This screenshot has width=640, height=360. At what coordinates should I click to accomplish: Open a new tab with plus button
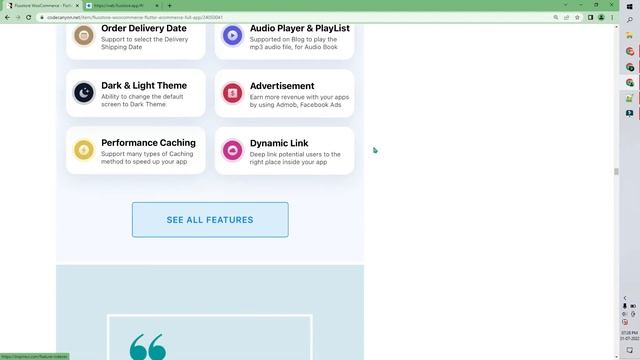tap(169, 6)
